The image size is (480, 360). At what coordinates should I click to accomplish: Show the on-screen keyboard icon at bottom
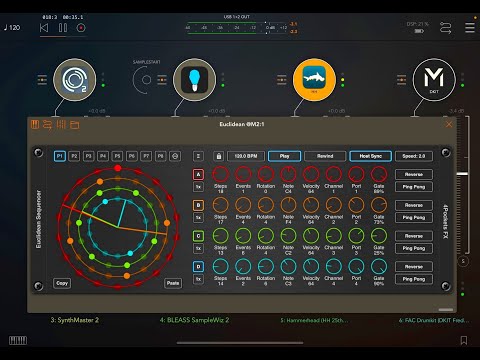[x=18, y=340]
